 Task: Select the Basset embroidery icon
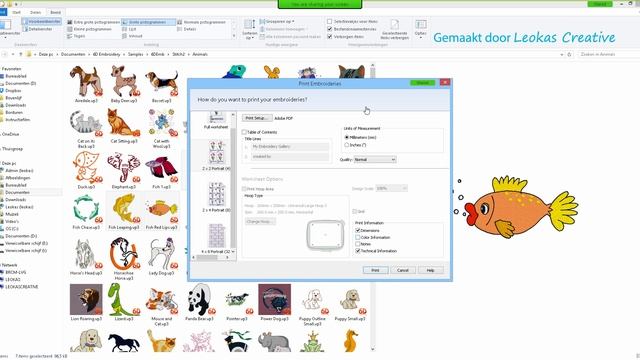162,84
